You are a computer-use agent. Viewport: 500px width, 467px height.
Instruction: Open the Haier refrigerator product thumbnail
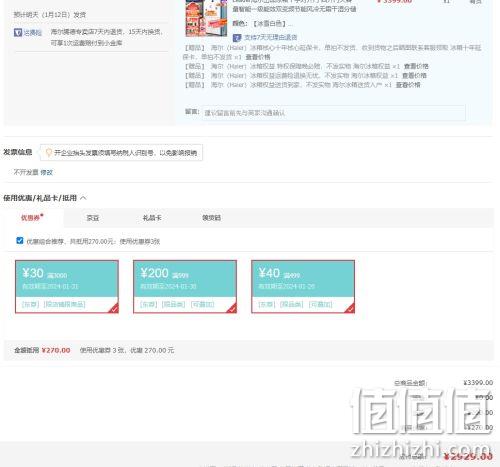point(206,18)
